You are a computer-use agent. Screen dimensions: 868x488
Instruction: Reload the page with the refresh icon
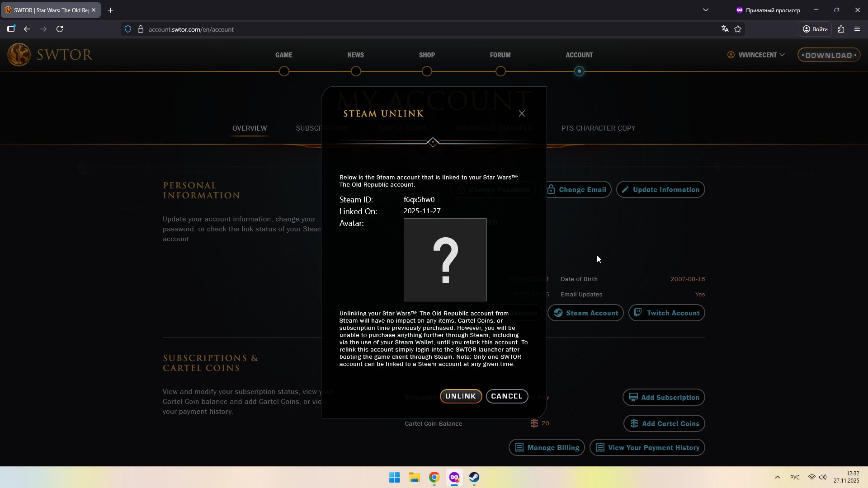coord(60,29)
